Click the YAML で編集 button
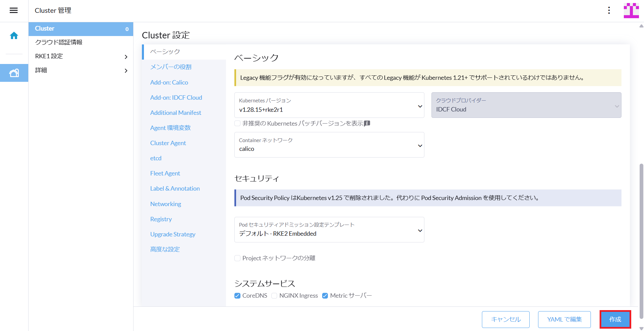 click(x=564, y=319)
